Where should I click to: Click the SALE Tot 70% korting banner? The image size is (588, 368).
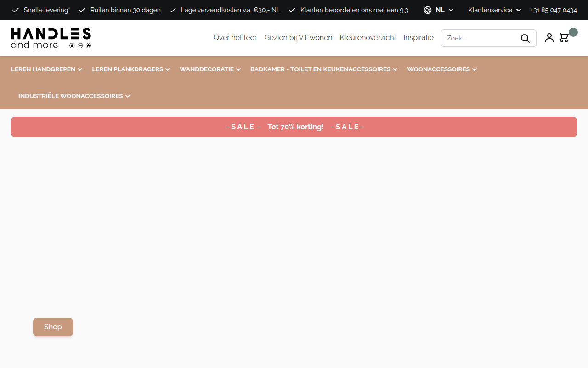point(294,127)
